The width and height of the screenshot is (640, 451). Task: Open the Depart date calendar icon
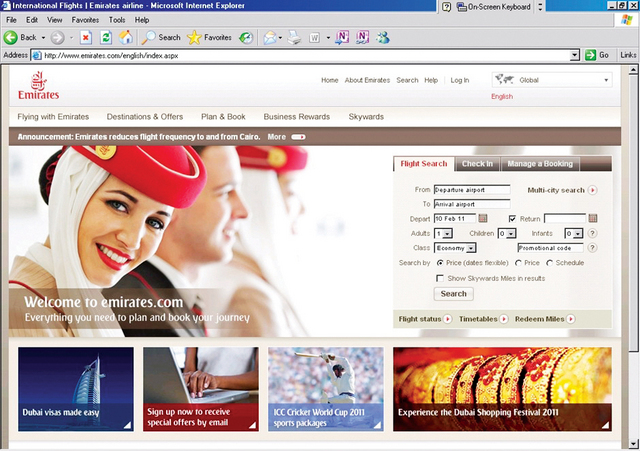pyautogui.click(x=483, y=218)
